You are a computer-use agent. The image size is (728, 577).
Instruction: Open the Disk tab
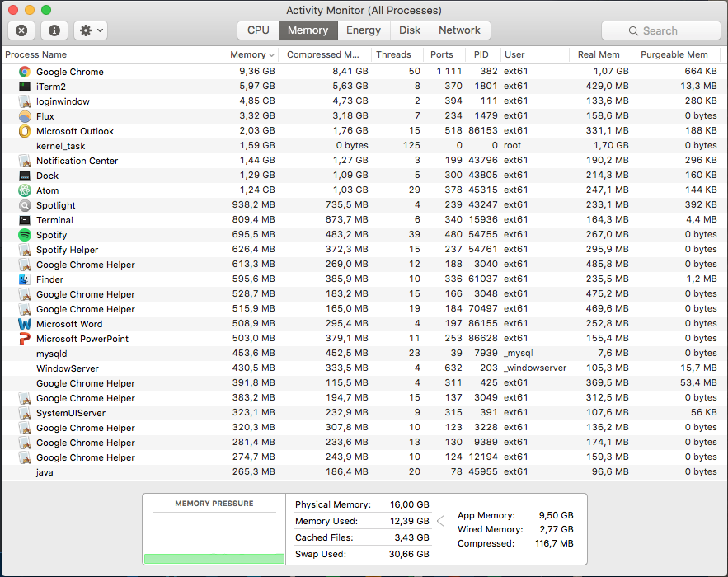(410, 30)
